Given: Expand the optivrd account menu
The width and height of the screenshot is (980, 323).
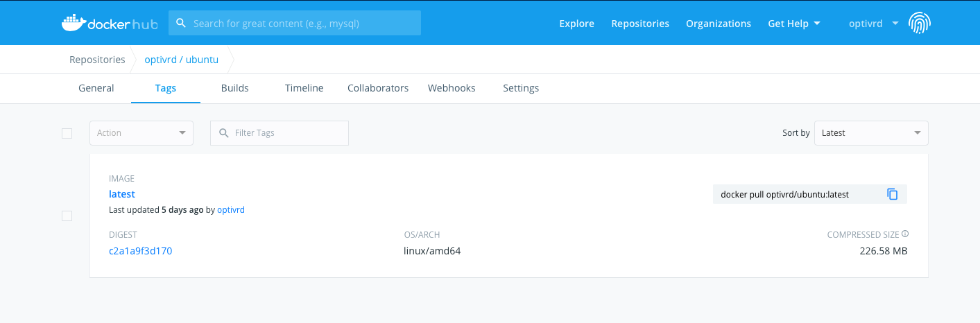Looking at the screenshot, I should (873, 24).
